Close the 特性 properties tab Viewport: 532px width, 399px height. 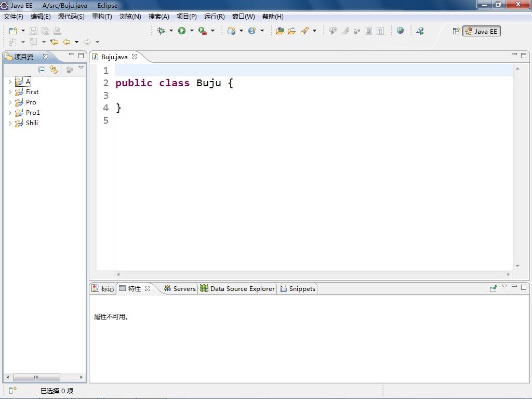point(147,288)
